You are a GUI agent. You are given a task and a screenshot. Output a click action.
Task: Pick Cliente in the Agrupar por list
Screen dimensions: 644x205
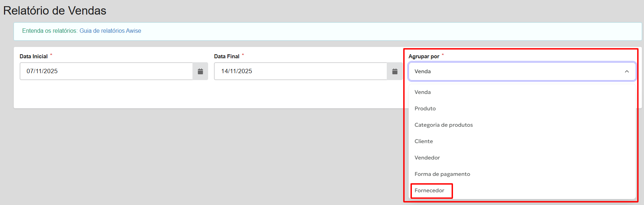tap(424, 141)
